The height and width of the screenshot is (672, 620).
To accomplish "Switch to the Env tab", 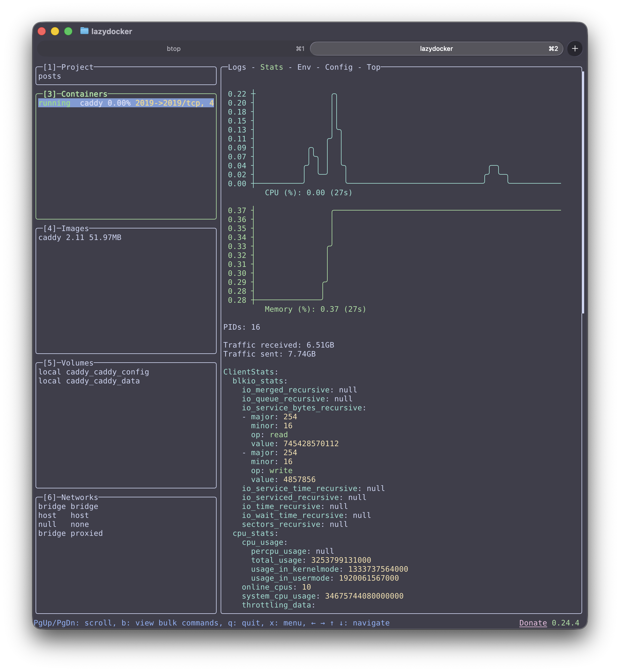I will coord(304,67).
